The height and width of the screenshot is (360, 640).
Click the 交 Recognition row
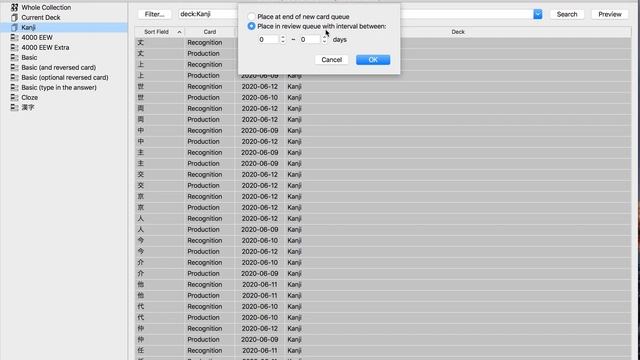383,174
